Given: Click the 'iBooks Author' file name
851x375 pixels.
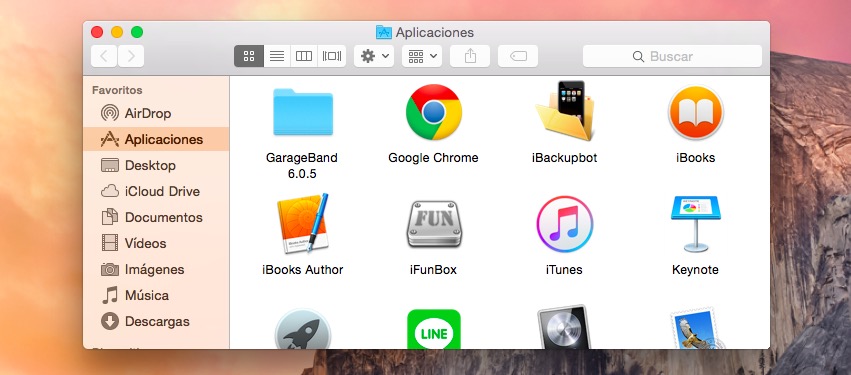Looking at the screenshot, I should 302,270.
